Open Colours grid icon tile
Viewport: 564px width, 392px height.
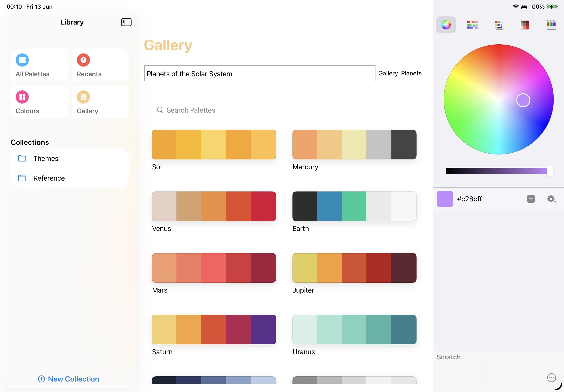(x=39, y=102)
